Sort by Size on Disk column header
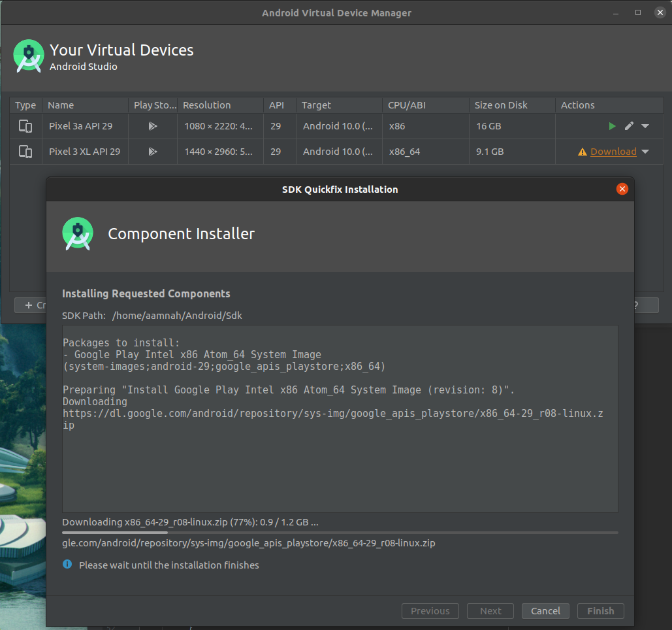 tap(512, 105)
